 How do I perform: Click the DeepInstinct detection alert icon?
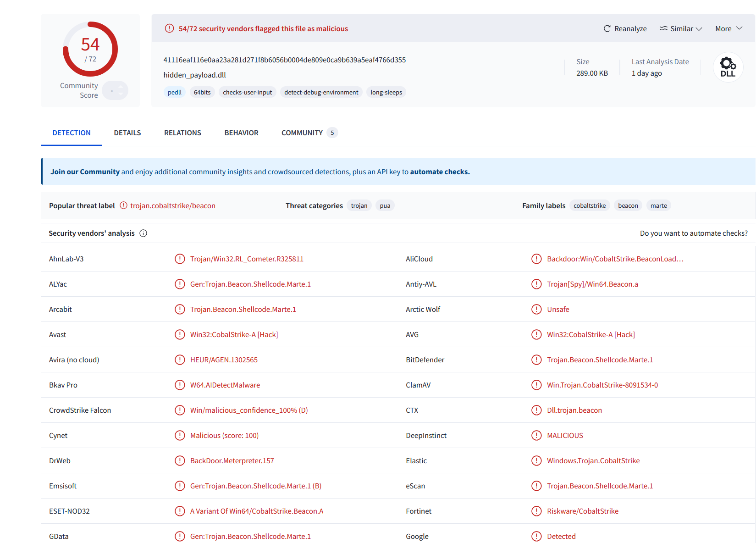(536, 435)
